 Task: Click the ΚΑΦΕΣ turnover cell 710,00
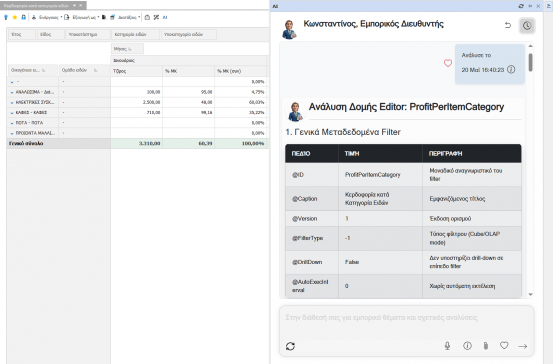(136, 113)
